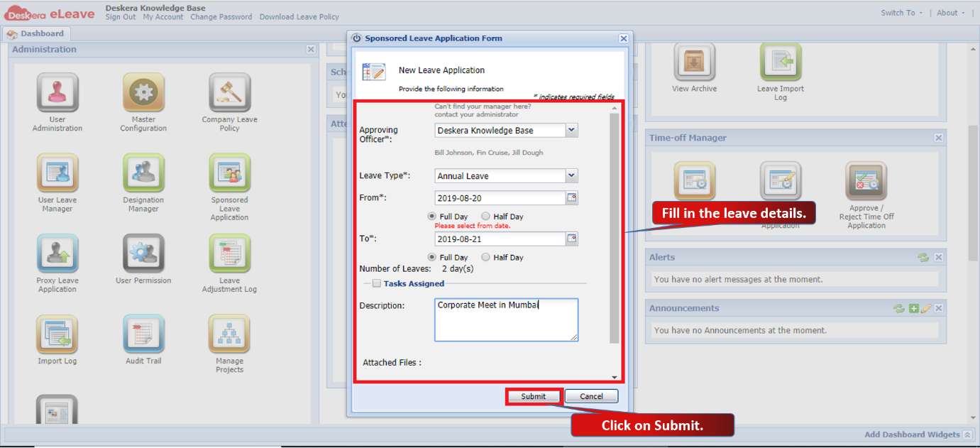Open calendar picker for To date

[572, 239]
